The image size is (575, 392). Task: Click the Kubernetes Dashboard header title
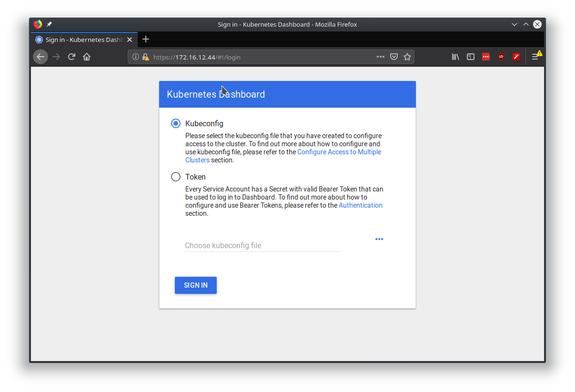(x=216, y=94)
